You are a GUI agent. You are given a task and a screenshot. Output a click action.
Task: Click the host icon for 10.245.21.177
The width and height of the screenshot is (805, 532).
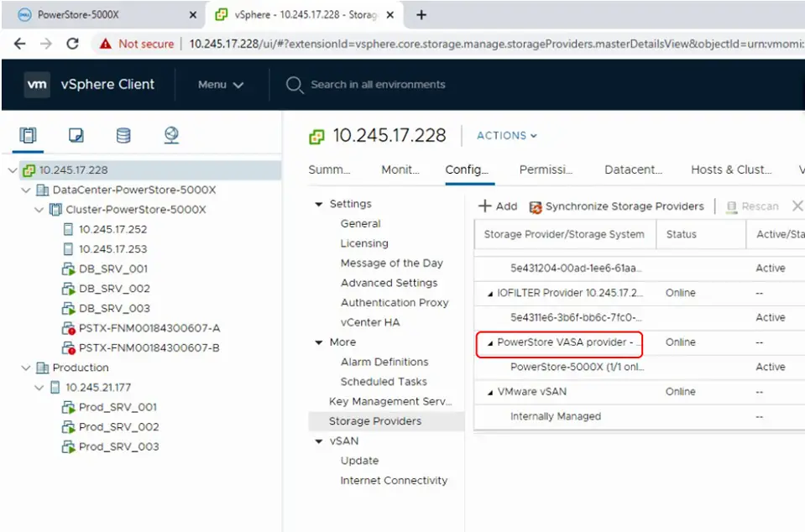tap(55, 388)
